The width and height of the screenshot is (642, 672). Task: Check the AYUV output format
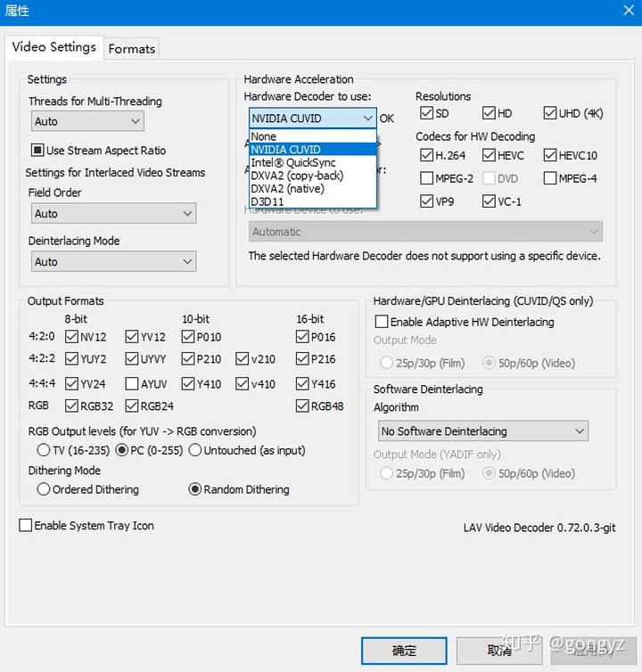(x=132, y=384)
